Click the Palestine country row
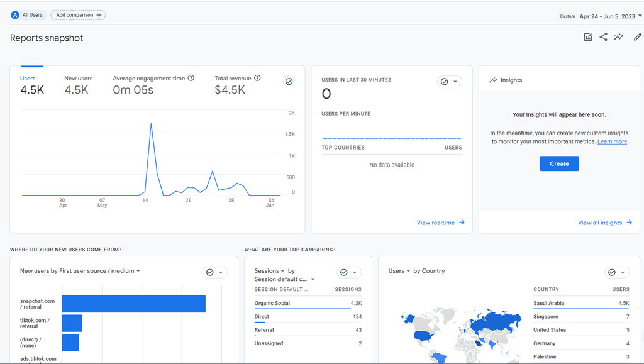644x364 pixels. point(581,356)
